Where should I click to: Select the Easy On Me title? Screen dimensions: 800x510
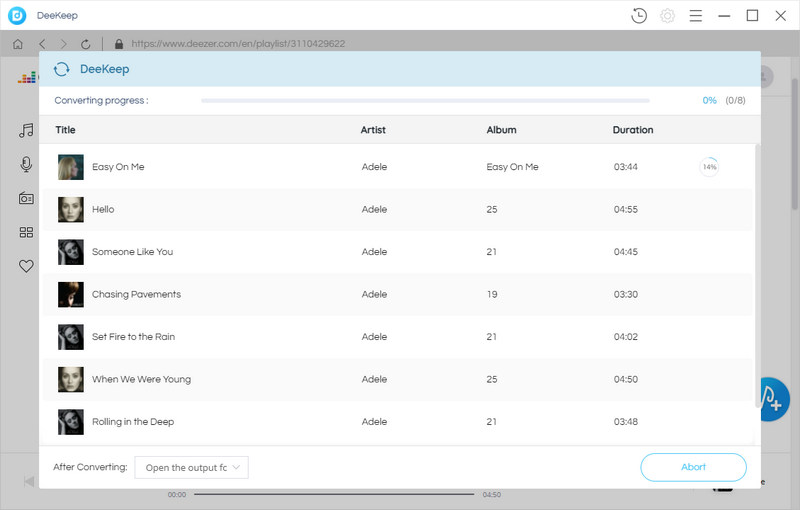118,167
